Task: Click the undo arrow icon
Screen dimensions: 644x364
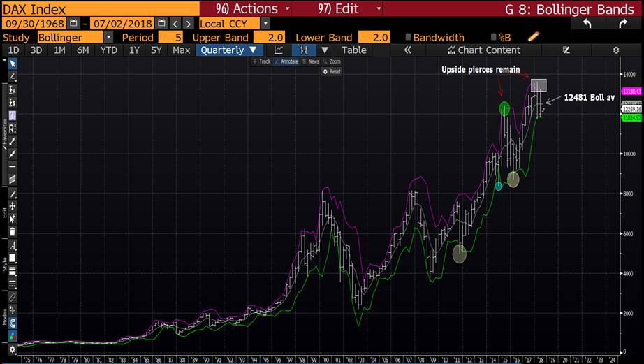Action: click(x=587, y=24)
